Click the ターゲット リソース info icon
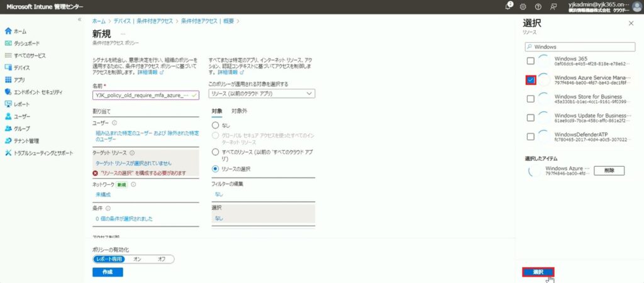 click(x=132, y=153)
